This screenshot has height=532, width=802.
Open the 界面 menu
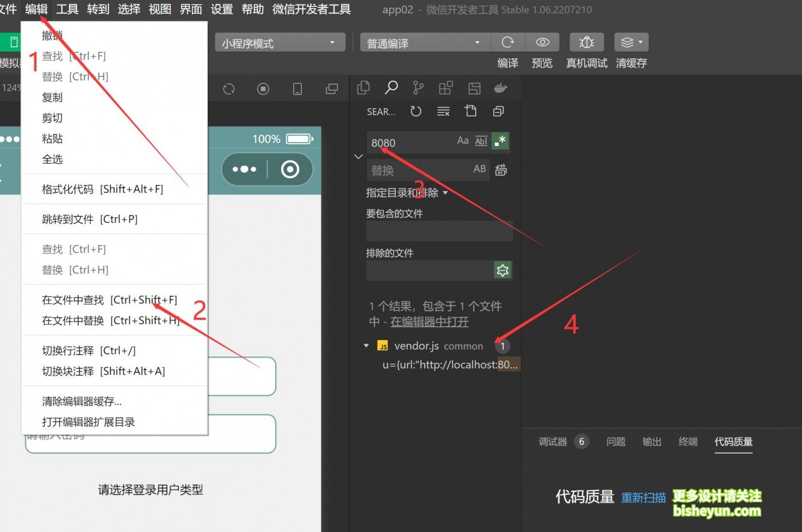pos(191,9)
